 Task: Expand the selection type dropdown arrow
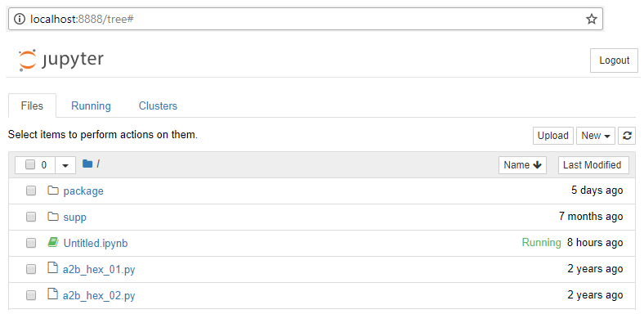[x=65, y=165]
